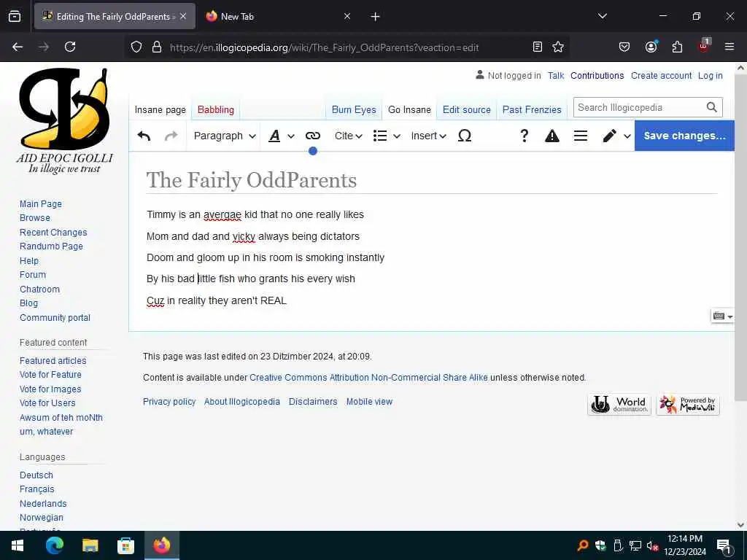
Task: Open the Babbling talk tab
Action: click(216, 109)
